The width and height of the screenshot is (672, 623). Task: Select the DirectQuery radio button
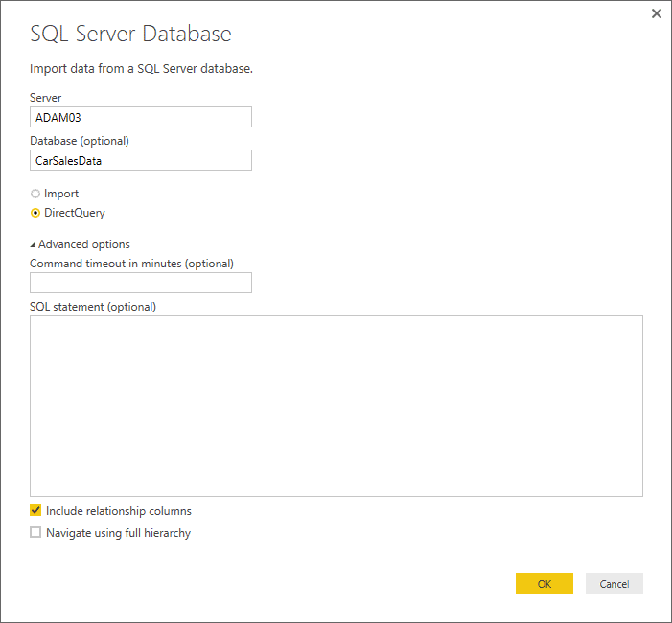click(35, 213)
